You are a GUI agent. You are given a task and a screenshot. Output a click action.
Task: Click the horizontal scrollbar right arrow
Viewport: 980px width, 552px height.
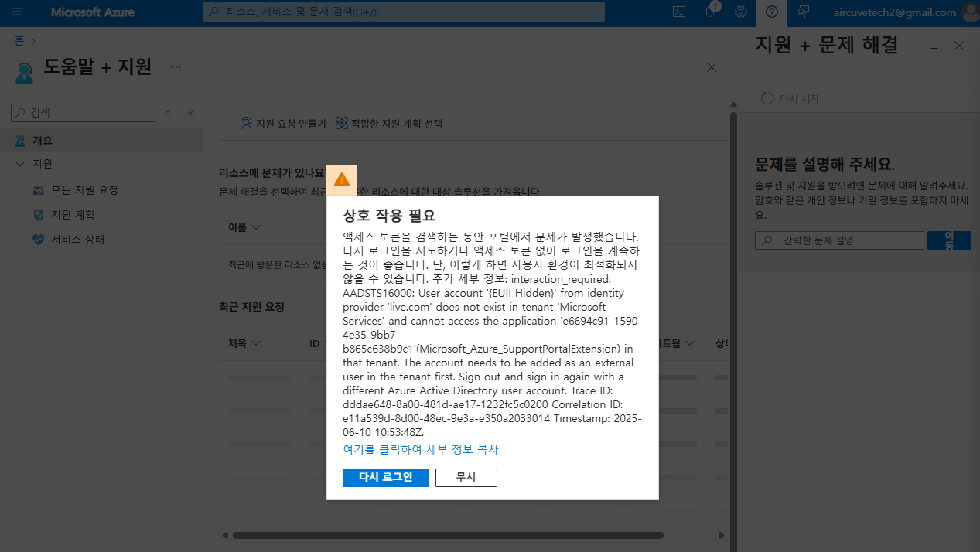coord(721,535)
